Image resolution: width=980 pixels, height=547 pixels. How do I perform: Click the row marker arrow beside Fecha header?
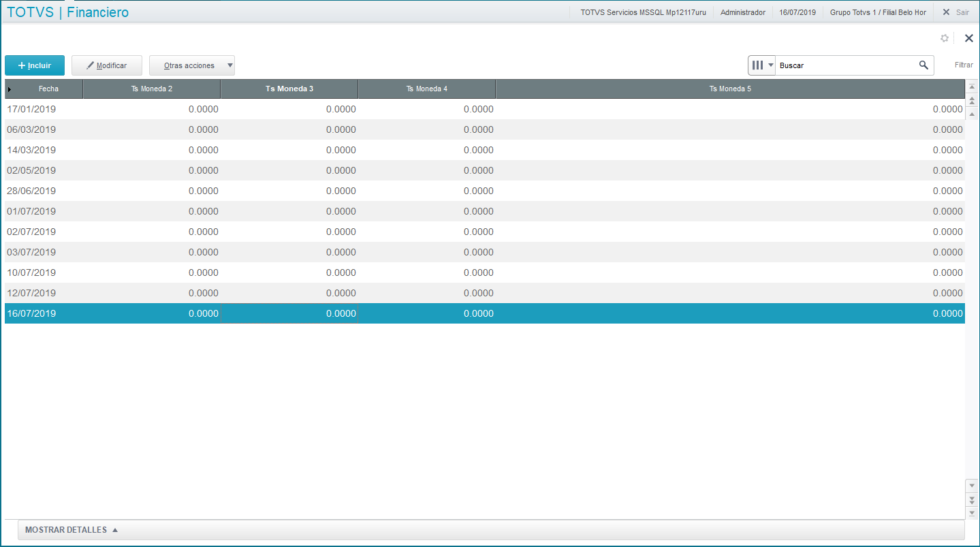tap(10, 89)
